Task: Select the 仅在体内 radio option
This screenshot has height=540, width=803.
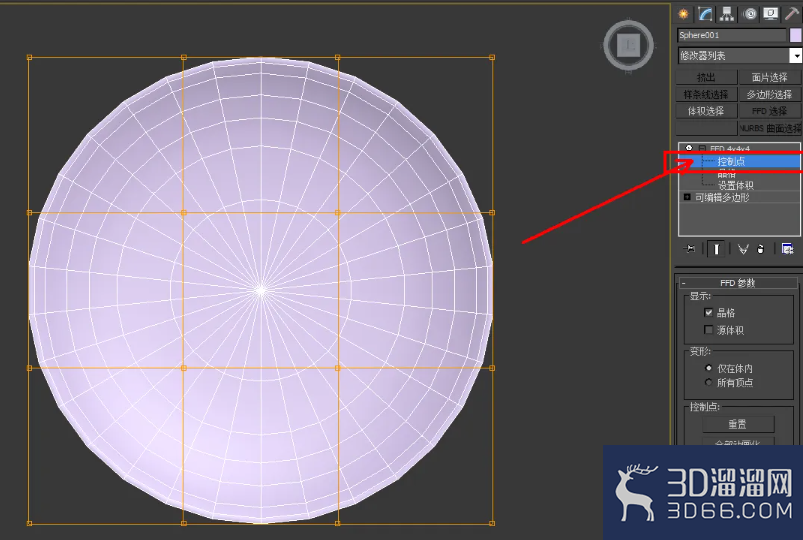Action: (709, 368)
